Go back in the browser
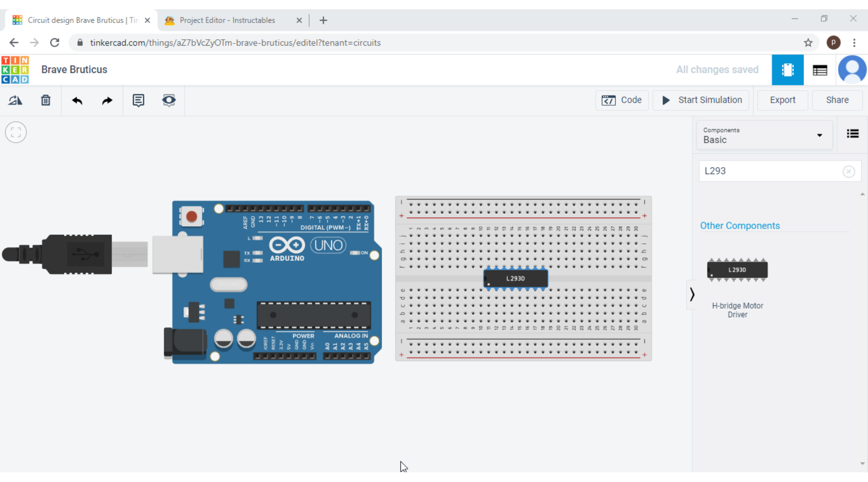This screenshot has width=868, height=482. [x=14, y=43]
